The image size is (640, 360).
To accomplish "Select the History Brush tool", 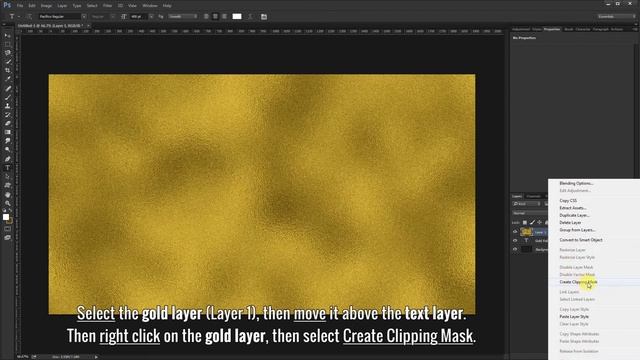I will pyautogui.click(x=7, y=115).
